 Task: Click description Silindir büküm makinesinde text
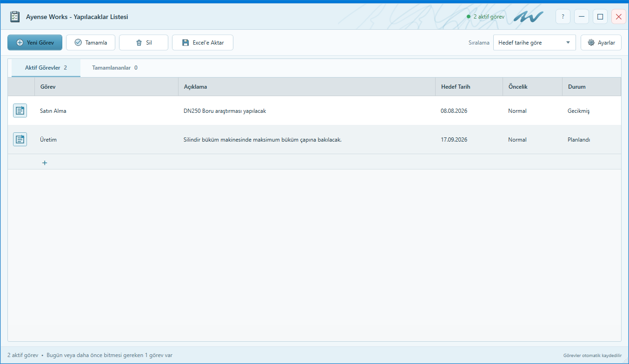[x=263, y=140]
